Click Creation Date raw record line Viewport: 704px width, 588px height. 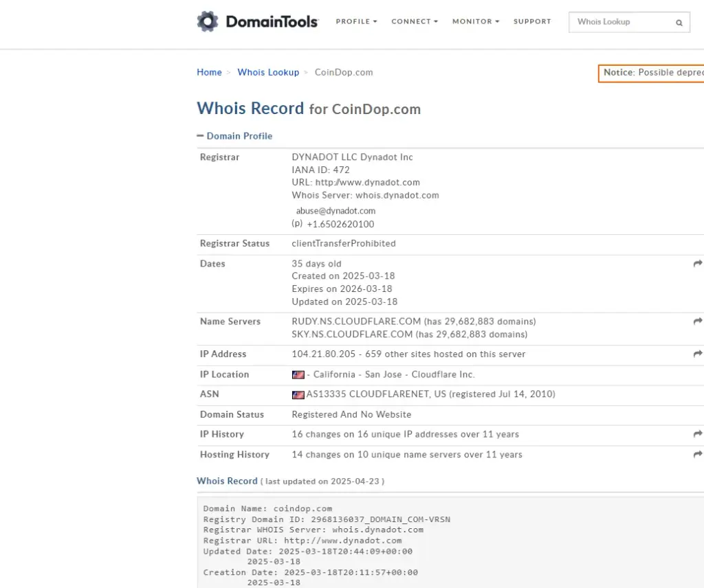(310, 572)
